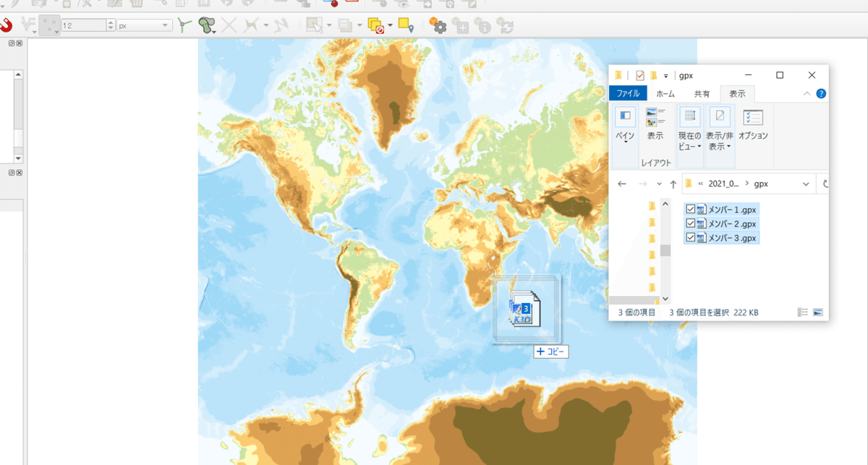Click the grey cube with refresh arrows icon
Image resolution: width=868 pixels, height=465 pixels.
click(505, 26)
